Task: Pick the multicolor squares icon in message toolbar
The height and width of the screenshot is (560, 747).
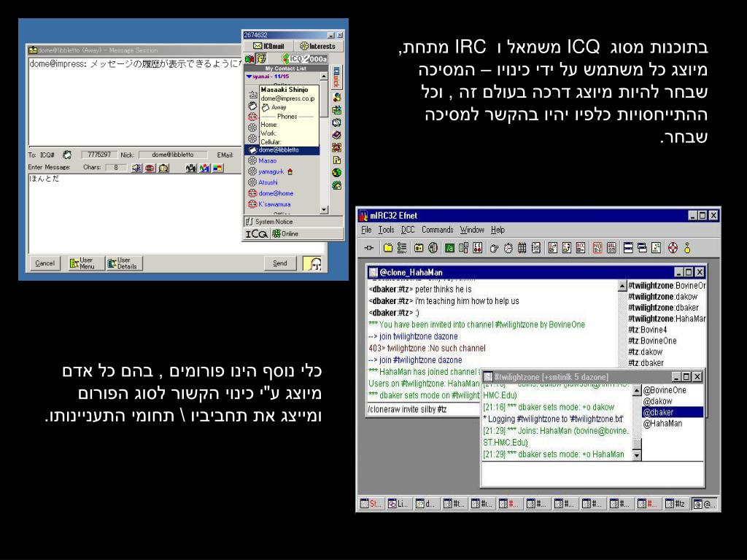Action: pyautogui.click(x=217, y=168)
